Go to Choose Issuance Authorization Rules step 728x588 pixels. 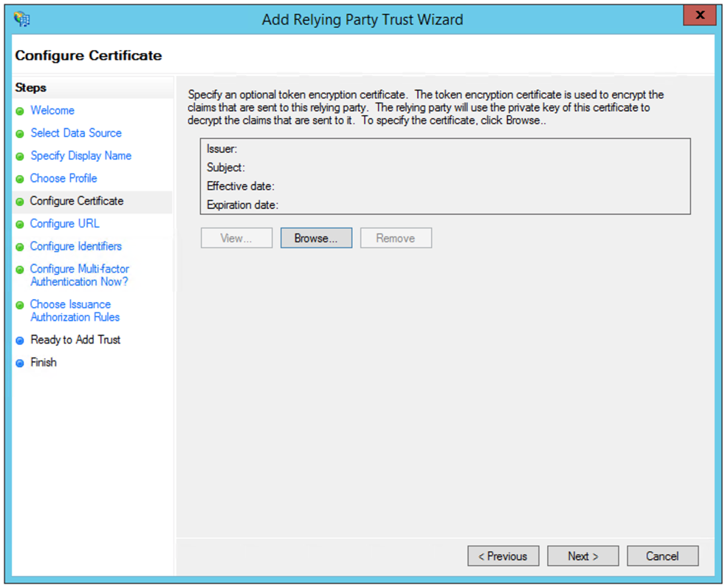pos(75,311)
